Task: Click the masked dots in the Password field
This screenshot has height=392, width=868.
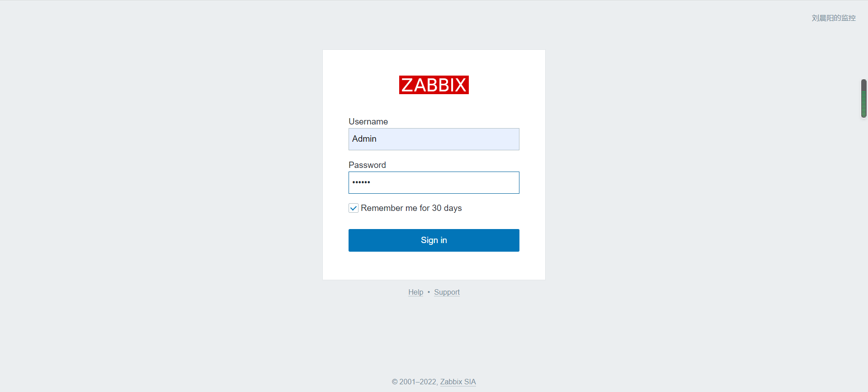Action: 361,182
